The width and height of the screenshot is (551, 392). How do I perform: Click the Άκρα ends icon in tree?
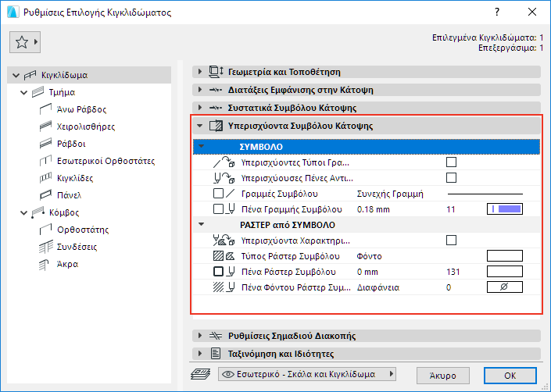(45, 264)
